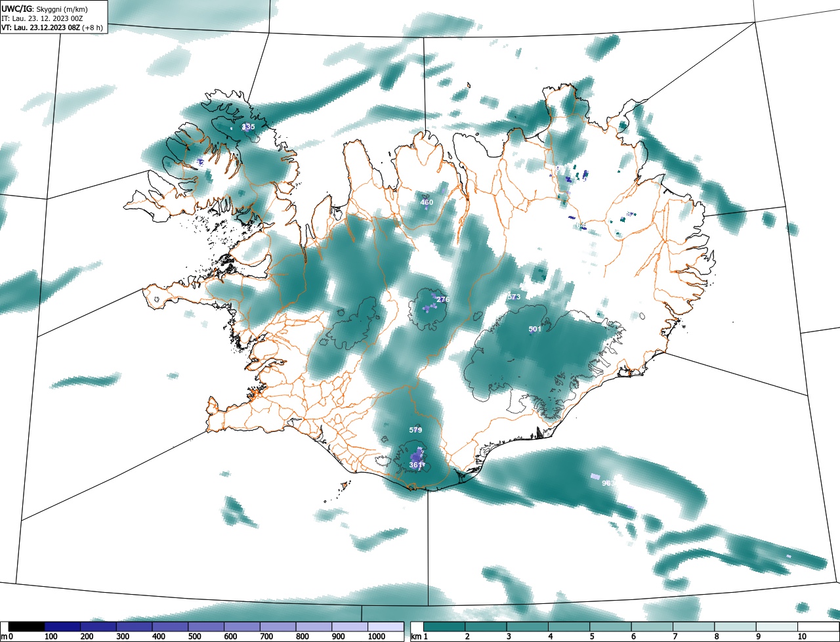The height and width of the screenshot is (642, 840).
Task: Pick the 4–5 km legend swatch
Action: (569, 627)
